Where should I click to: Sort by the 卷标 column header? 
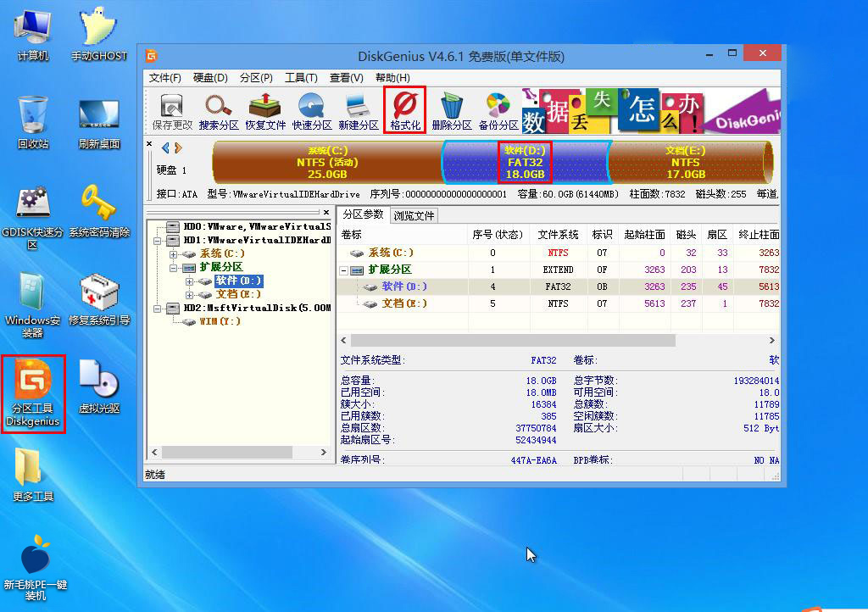pos(402,235)
